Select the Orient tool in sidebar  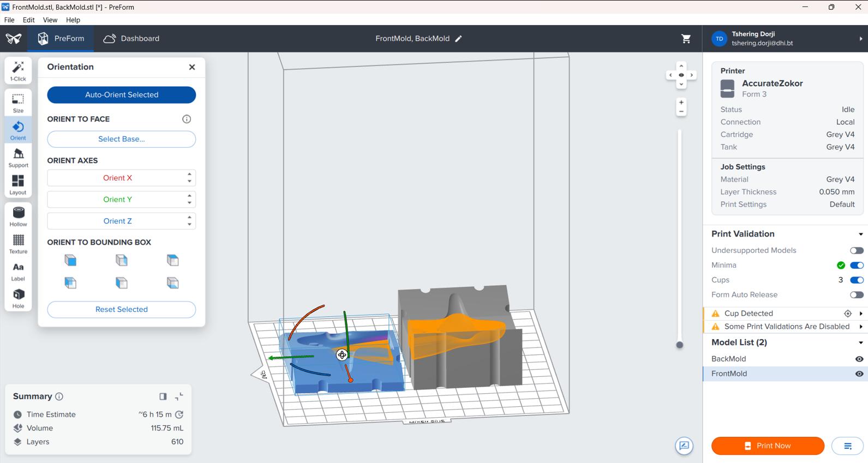point(18,130)
